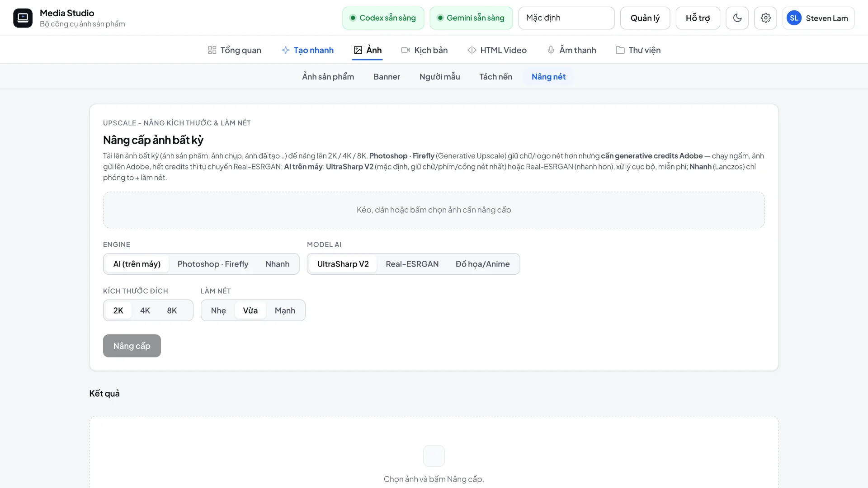Open the Banner sub-tab
The height and width of the screenshot is (488, 868).
click(x=387, y=77)
